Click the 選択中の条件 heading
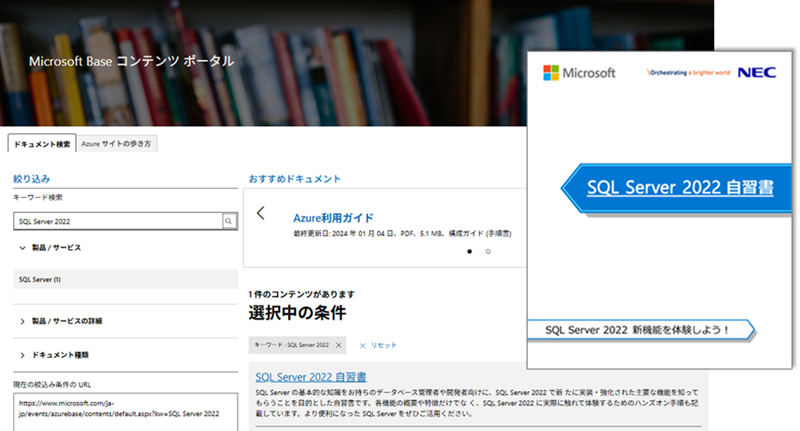 point(297,313)
